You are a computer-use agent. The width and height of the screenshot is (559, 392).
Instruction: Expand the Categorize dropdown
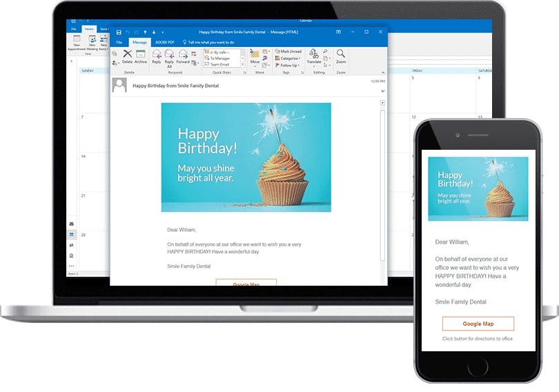coord(288,58)
